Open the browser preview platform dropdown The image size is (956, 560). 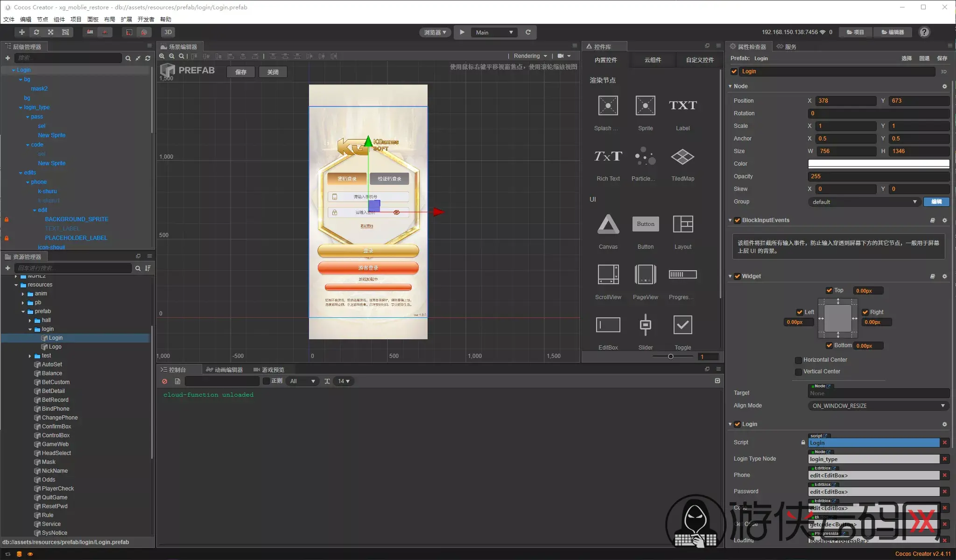(435, 32)
